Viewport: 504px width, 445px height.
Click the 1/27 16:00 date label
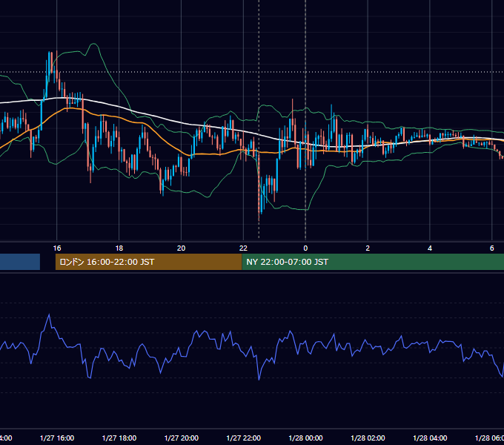57,438
